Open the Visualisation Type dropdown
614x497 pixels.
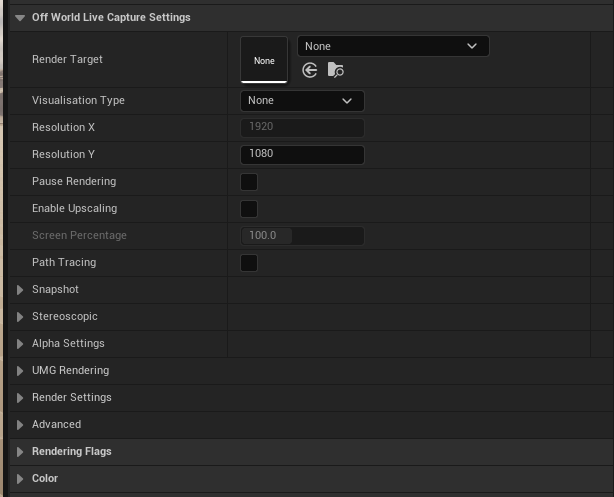tap(302, 101)
